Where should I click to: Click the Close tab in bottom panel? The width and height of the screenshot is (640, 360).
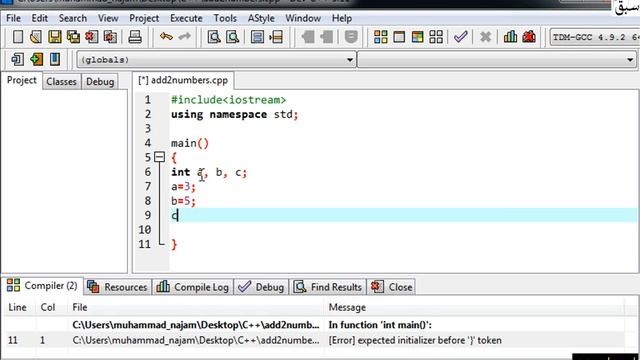pos(392,287)
